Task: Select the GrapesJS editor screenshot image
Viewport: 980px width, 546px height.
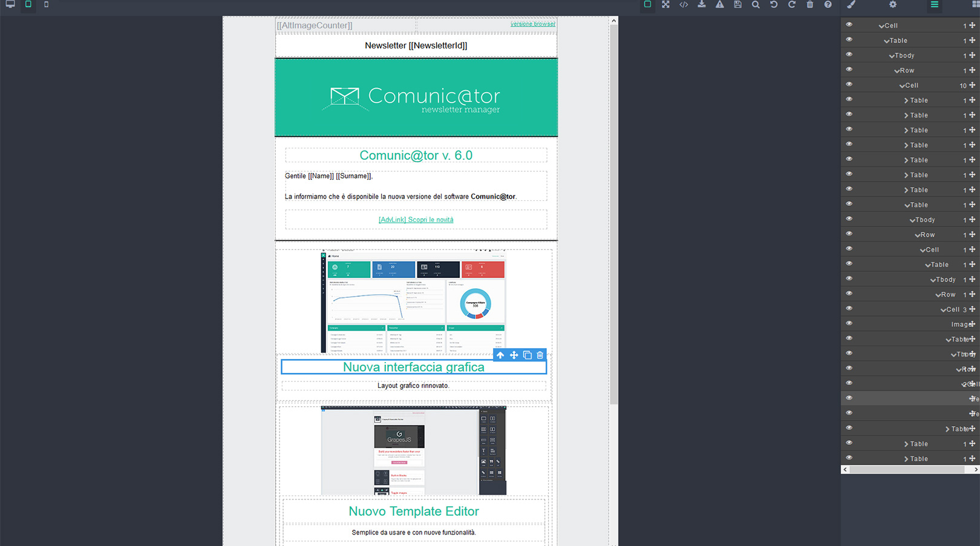Action: pyautogui.click(x=413, y=451)
